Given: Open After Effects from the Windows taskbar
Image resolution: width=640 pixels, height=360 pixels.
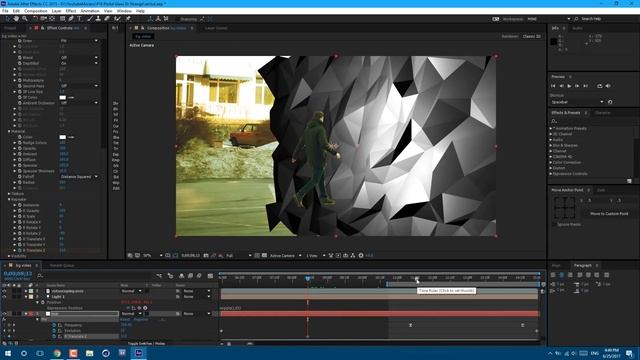Looking at the screenshot, I should [138, 353].
